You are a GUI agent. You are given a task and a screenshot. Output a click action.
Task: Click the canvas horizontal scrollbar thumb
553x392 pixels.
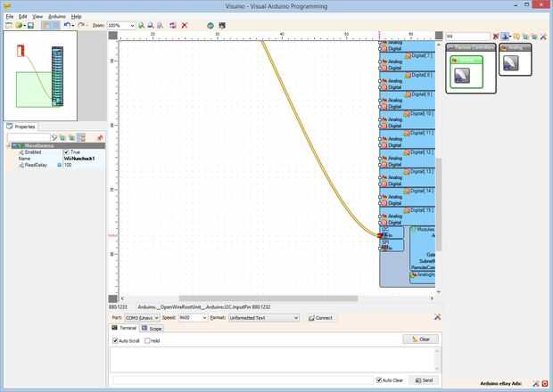(x=268, y=298)
